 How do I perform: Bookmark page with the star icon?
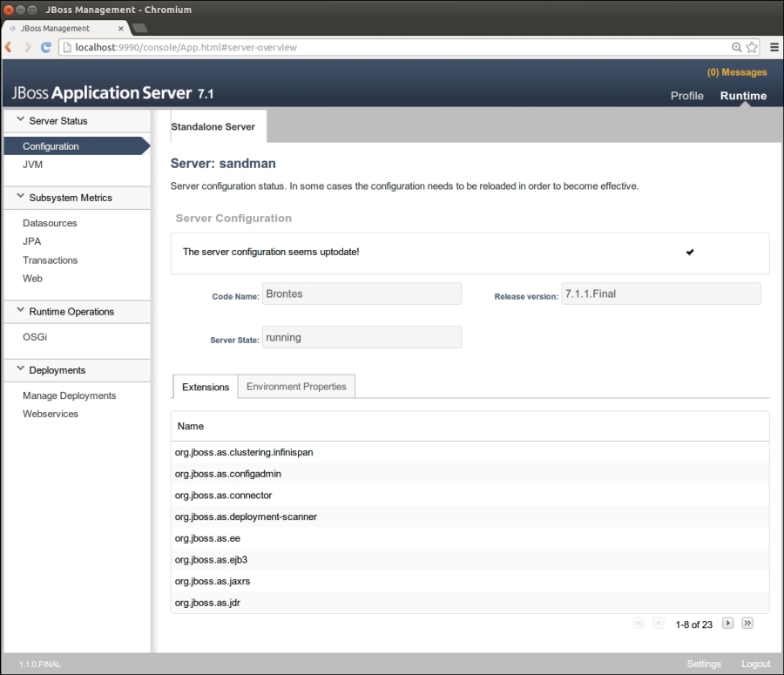tap(752, 47)
